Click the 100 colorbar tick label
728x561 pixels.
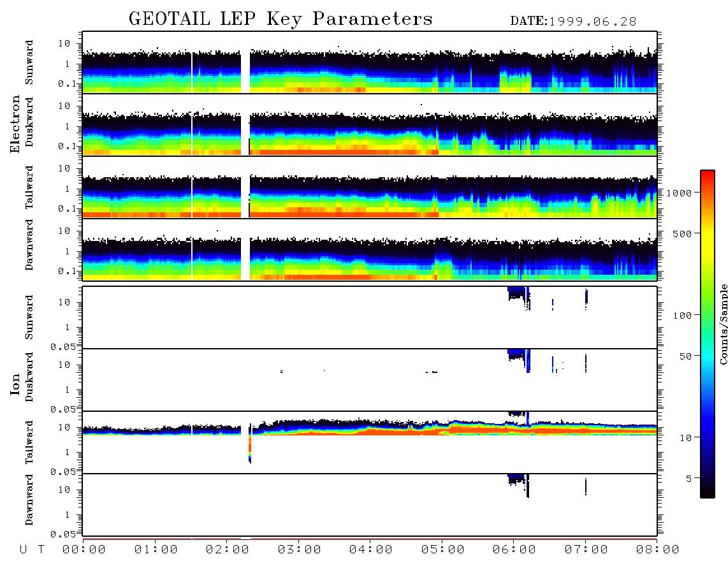(682, 316)
